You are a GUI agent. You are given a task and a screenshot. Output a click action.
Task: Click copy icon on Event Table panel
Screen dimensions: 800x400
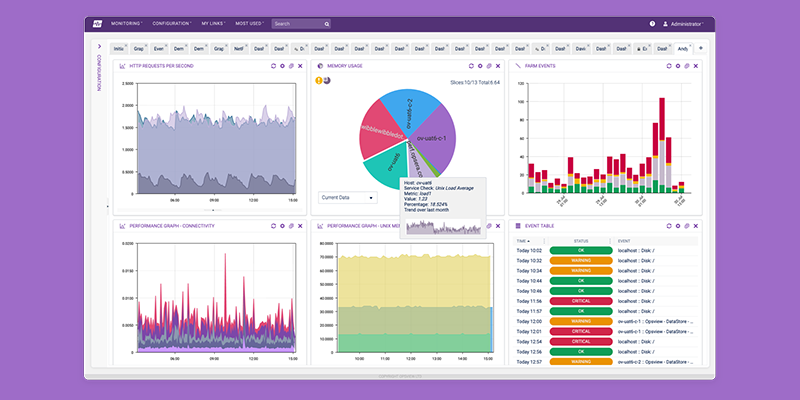coord(685,226)
